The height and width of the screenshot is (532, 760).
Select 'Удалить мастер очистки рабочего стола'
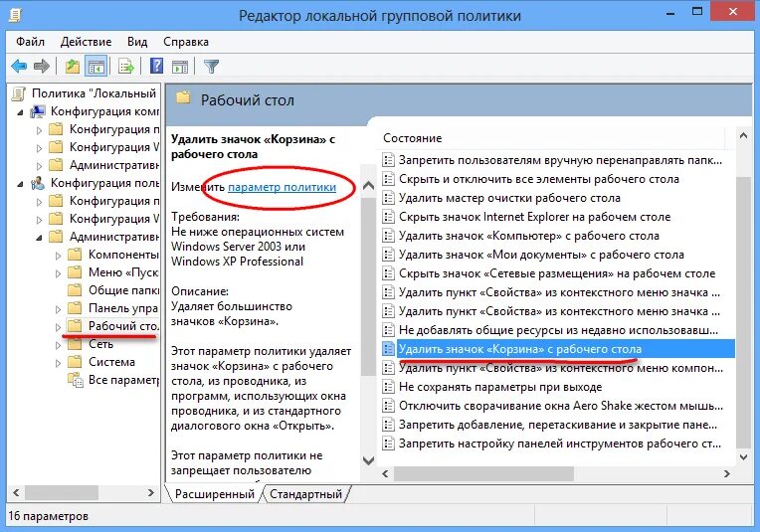click(509, 198)
